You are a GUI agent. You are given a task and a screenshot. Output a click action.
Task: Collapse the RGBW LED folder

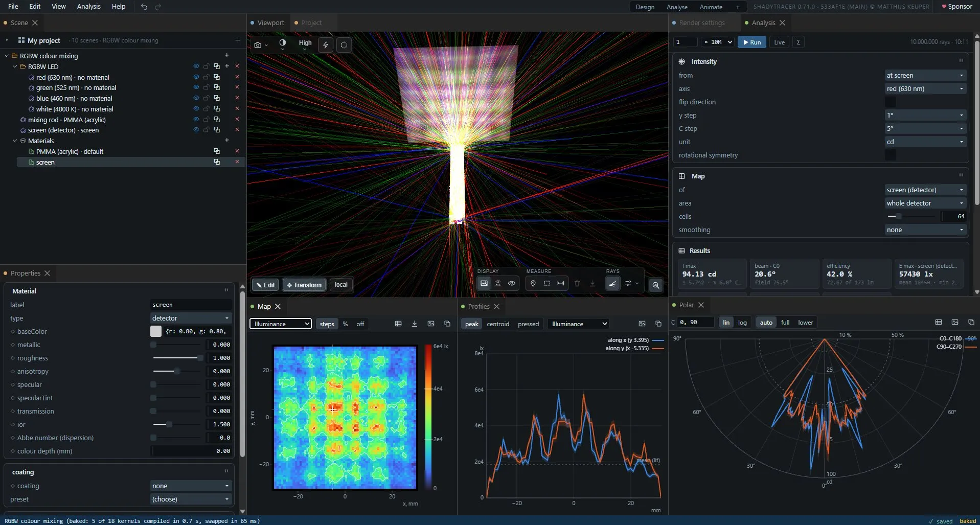[15, 66]
